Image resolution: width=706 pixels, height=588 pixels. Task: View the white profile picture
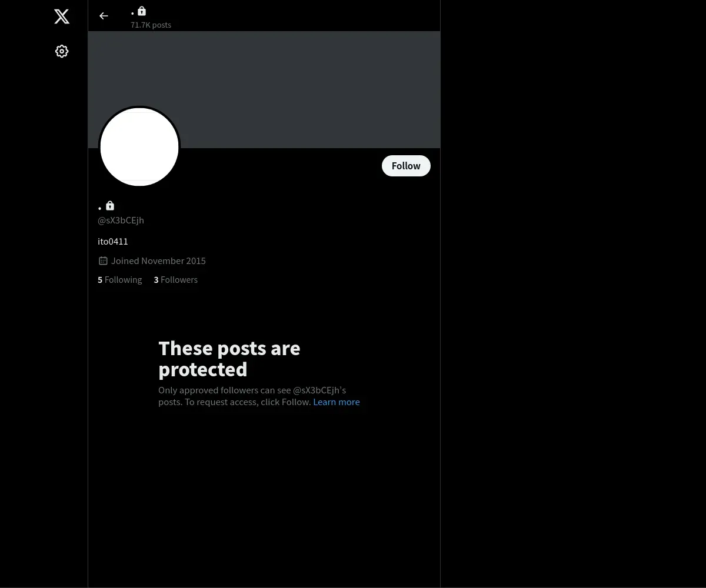click(x=139, y=146)
